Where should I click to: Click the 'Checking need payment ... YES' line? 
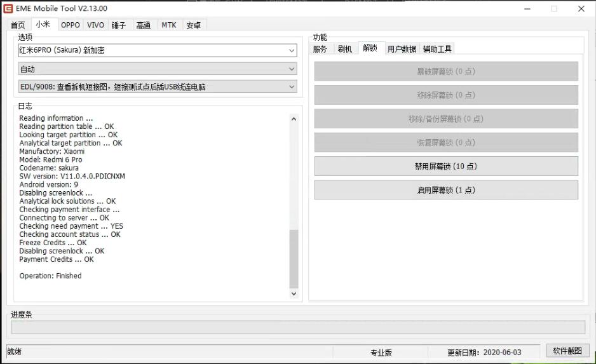pyautogui.click(x=71, y=226)
